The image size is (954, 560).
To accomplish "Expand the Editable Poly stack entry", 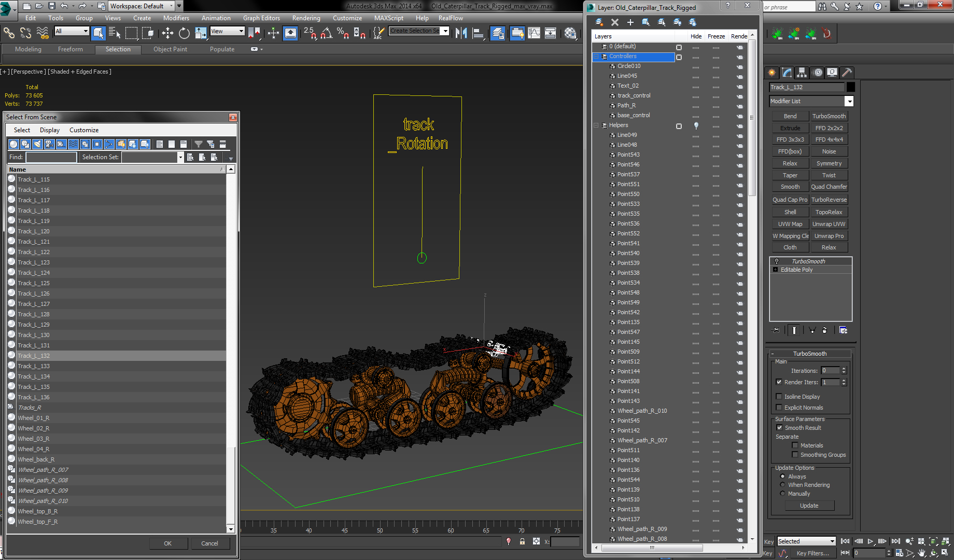I will click(x=776, y=270).
